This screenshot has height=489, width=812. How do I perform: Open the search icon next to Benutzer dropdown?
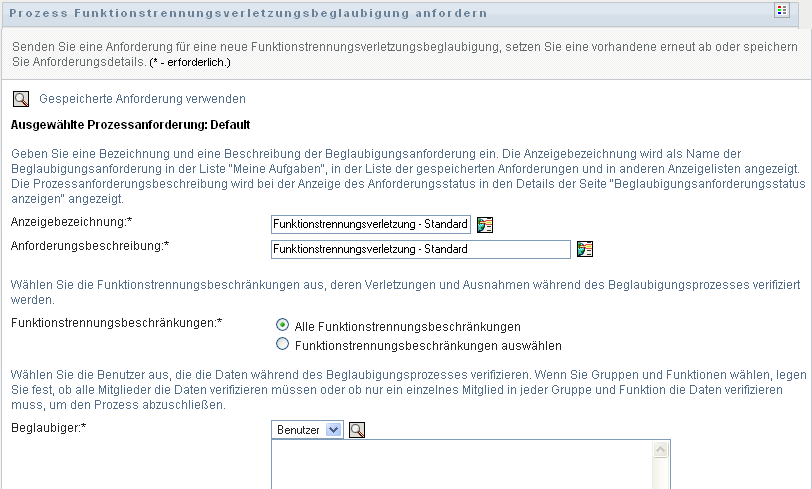(x=357, y=430)
